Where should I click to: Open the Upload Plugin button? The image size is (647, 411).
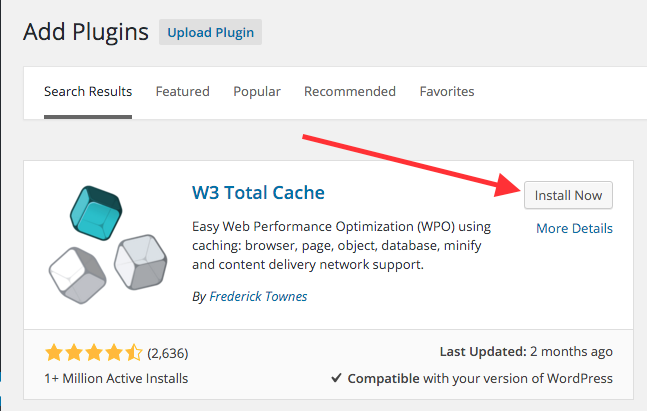point(210,32)
